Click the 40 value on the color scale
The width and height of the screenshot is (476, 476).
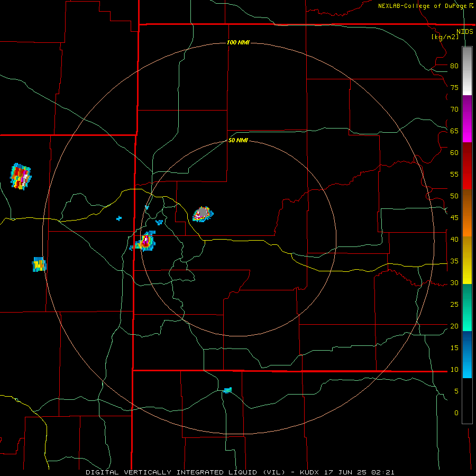pos(454,239)
